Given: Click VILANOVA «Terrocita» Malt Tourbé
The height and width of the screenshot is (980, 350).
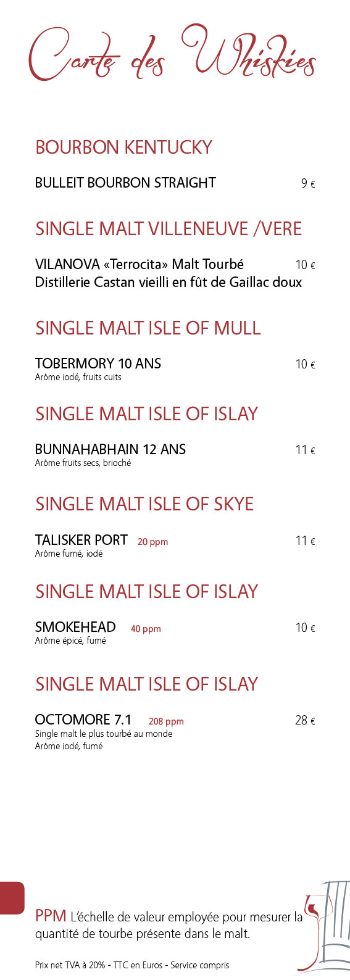Looking at the screenshot, I should 140,264.
